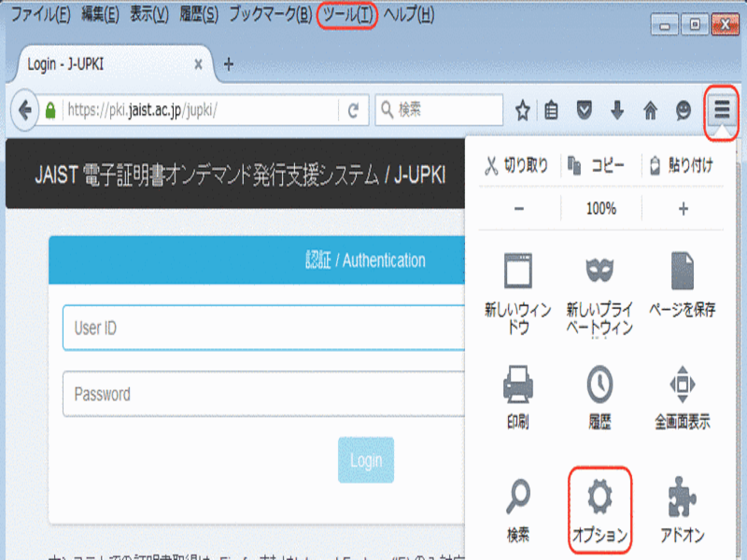Bookmark this page with star icon
The width and height of the screenshot is (747, 560).
[x=523, y=110]
